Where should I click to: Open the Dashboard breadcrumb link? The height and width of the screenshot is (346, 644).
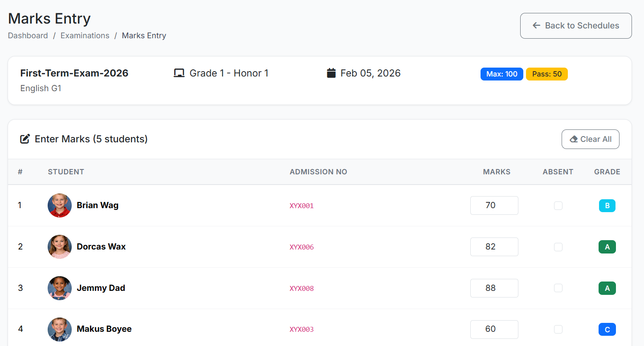pos(28,36)
